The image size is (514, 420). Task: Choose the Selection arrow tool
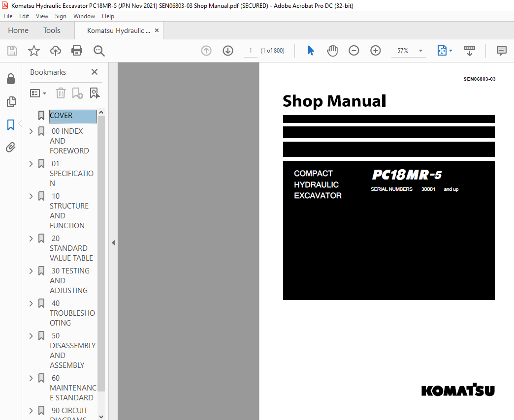coord(311,51)
